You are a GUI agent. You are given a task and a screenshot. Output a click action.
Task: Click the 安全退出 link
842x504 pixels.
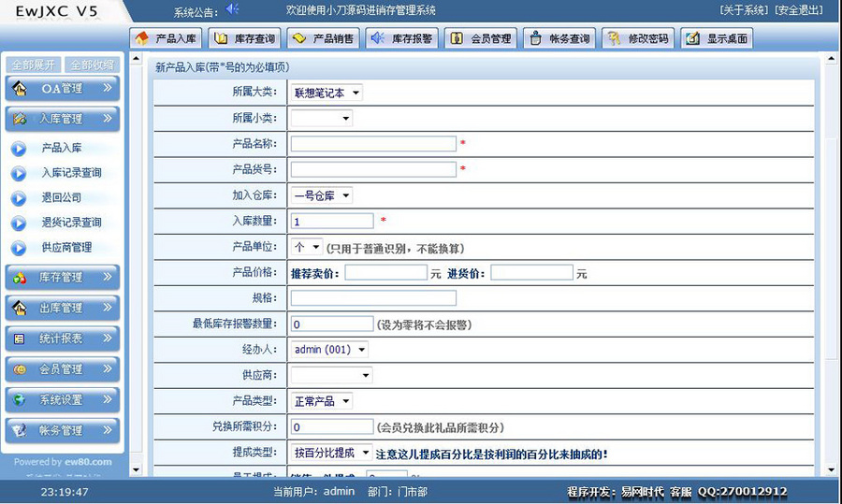[799, 10]
